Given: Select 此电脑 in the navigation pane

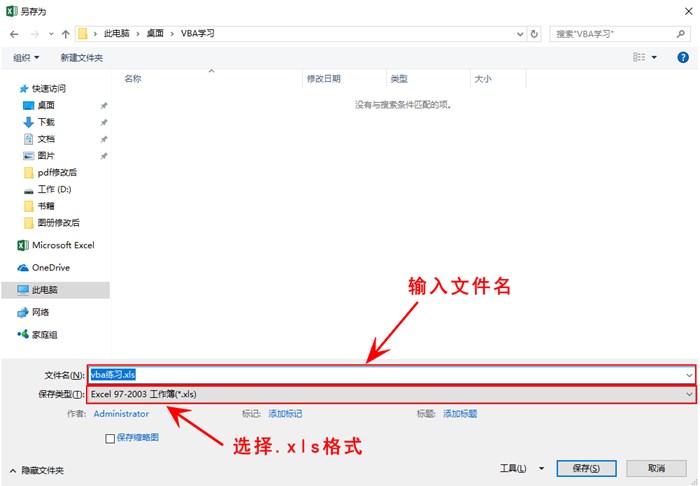Looking at the screenshot, I should click(x=44, y=290).
